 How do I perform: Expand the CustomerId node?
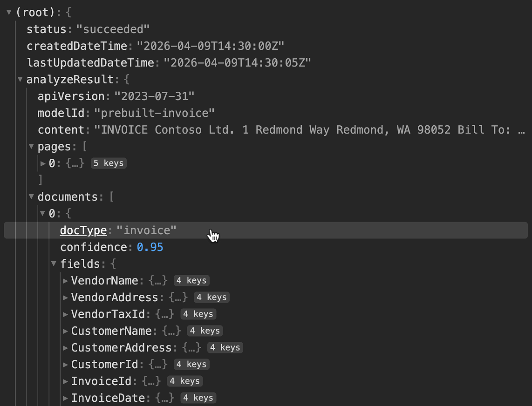[65, 365]
